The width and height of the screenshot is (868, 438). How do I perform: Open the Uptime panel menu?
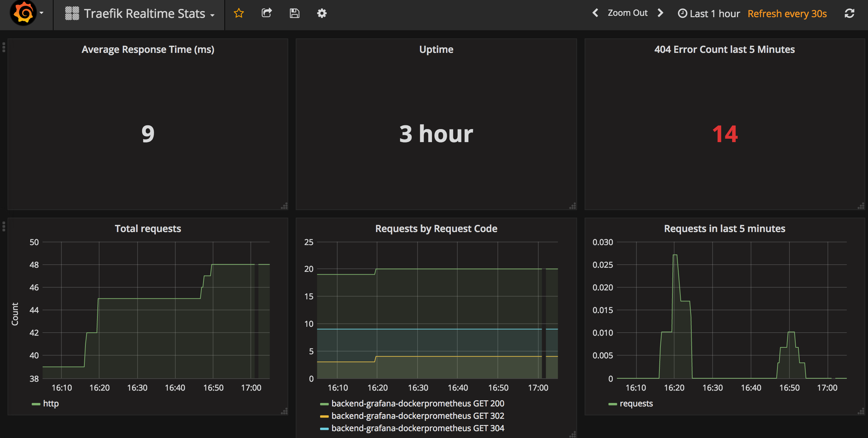point(436,49)
